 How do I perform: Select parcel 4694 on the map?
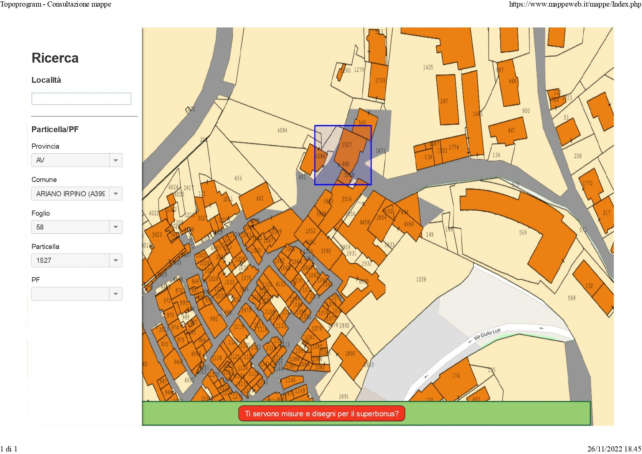point(282,130)
